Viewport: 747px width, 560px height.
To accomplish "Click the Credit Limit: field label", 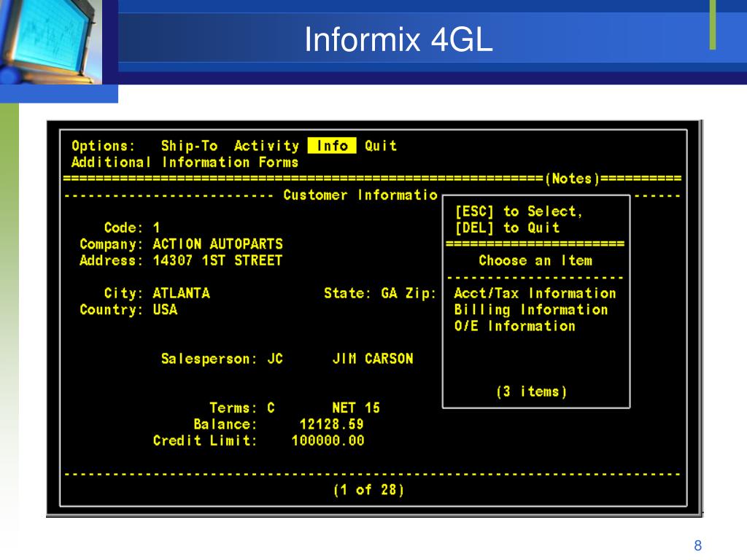I will tap(205, 440).
